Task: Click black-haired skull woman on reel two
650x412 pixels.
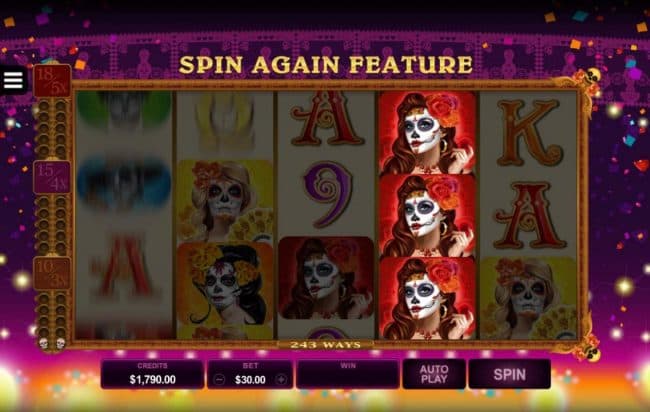Action: click(x=225, y=284)
